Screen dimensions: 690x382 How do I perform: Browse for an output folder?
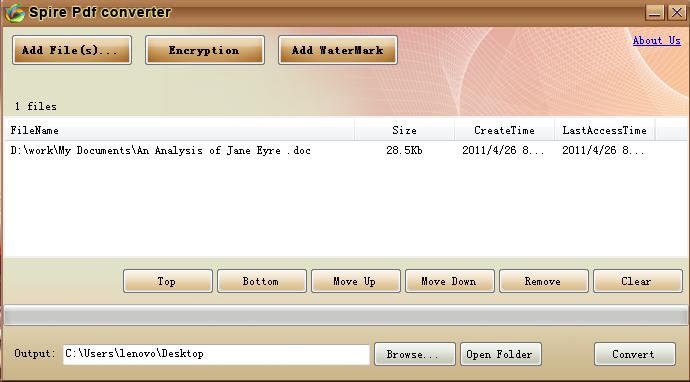click(x=415, y=354)
